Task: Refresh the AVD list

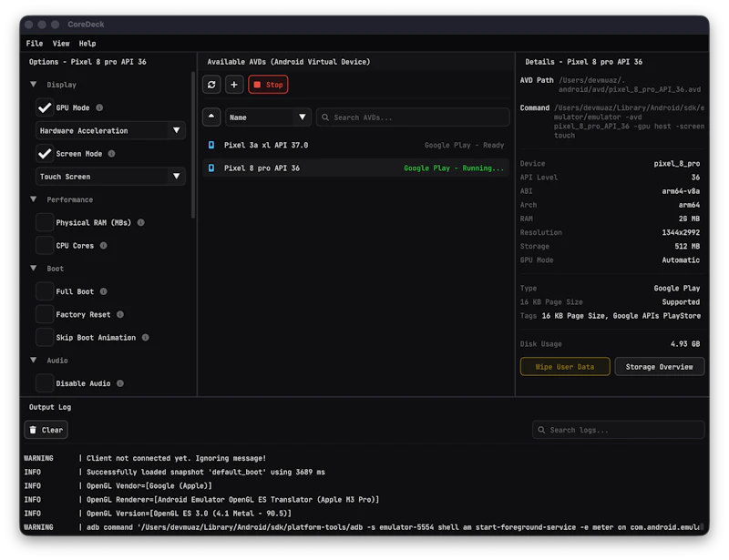Action: click(211, 85)
